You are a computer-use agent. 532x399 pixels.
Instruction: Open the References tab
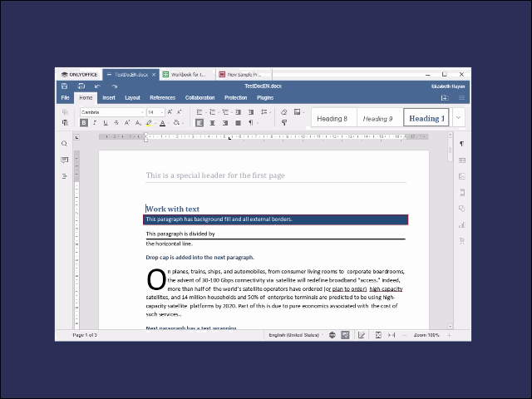click(162, 98)
